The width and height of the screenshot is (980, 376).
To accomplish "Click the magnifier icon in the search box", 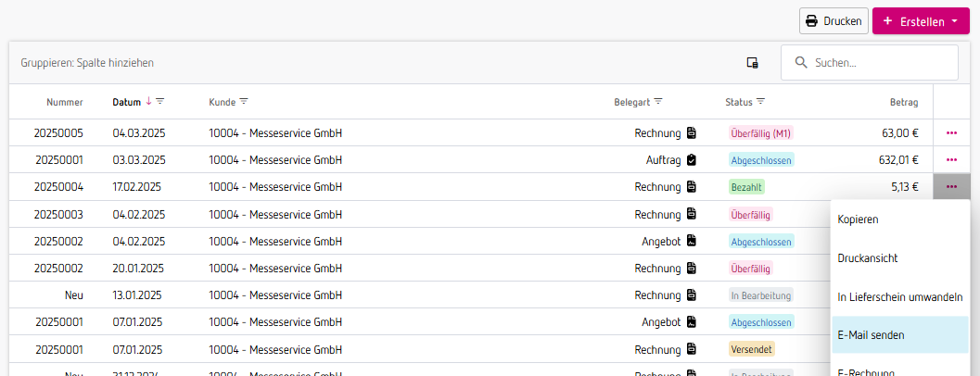I will [800, 62].
